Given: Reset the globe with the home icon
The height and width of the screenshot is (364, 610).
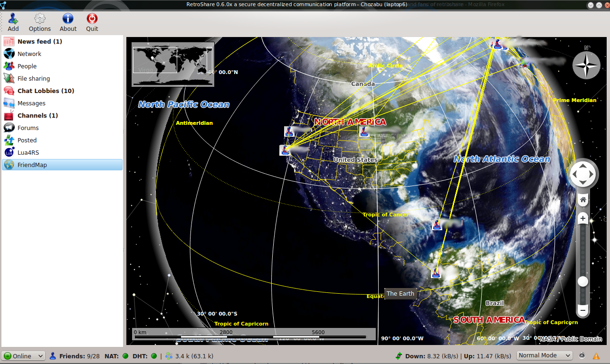Looking at the screenshot, I should click(x=582, y=199).
